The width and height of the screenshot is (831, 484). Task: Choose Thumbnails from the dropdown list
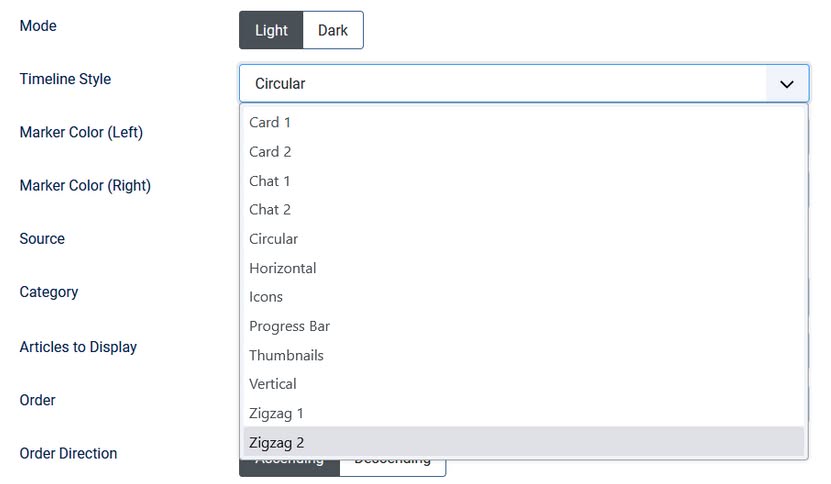(x=287, y=355)
